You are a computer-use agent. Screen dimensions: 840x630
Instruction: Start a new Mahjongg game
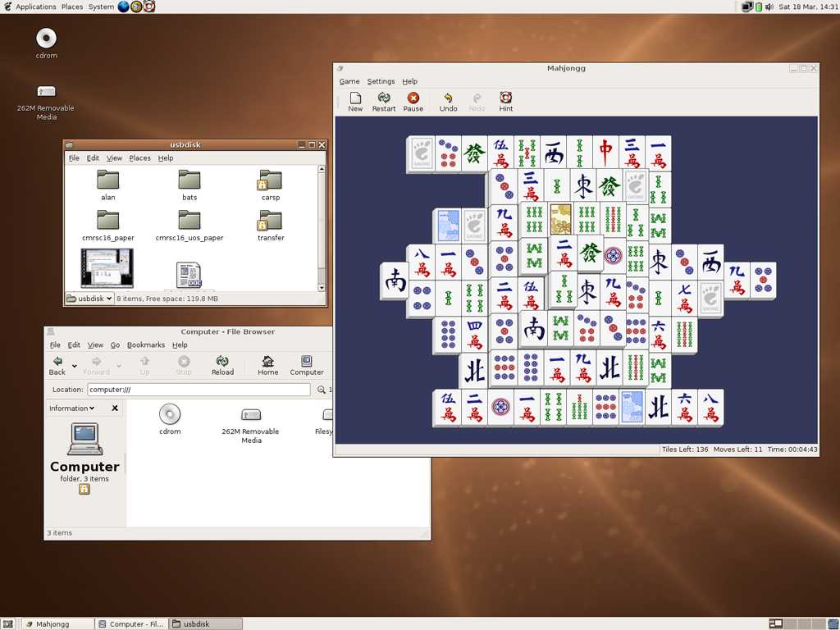pyautogui.click(x=355, y=102)
